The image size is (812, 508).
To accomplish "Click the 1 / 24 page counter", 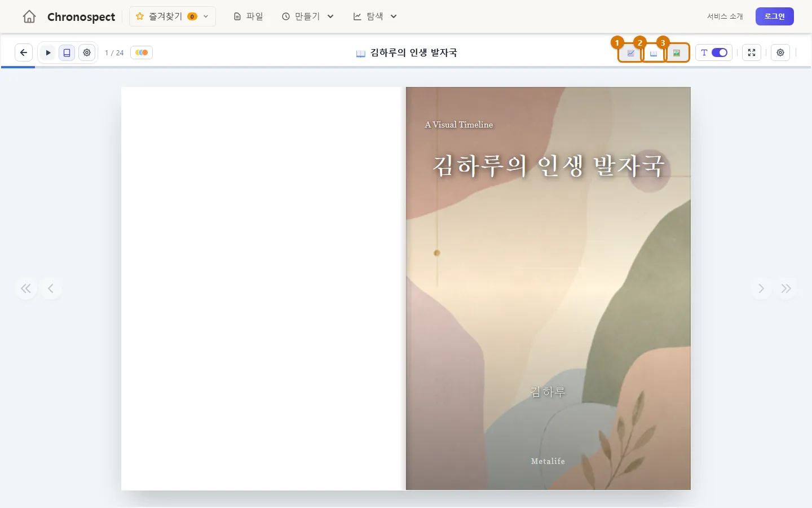I will pyautogui.click(x=114, y=52).
